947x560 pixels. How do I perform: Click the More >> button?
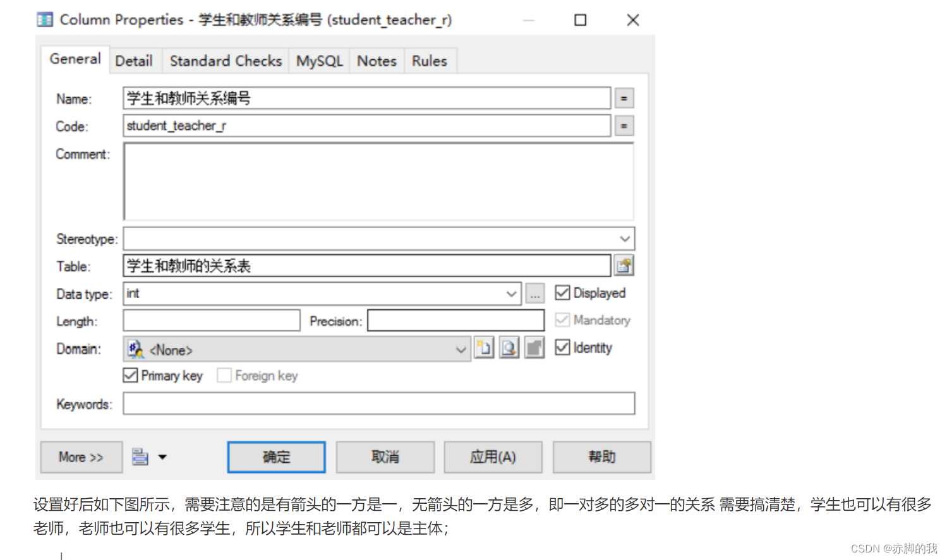tap(81, 456)
